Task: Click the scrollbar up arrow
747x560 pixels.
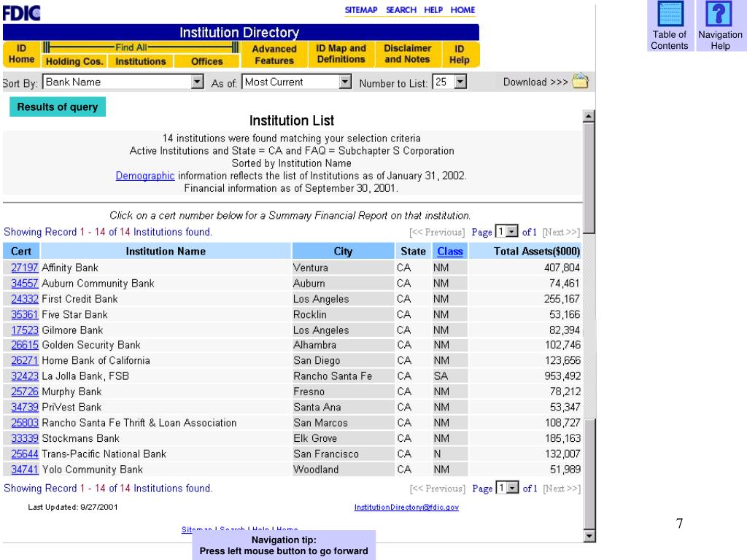Action: (589, 116)
